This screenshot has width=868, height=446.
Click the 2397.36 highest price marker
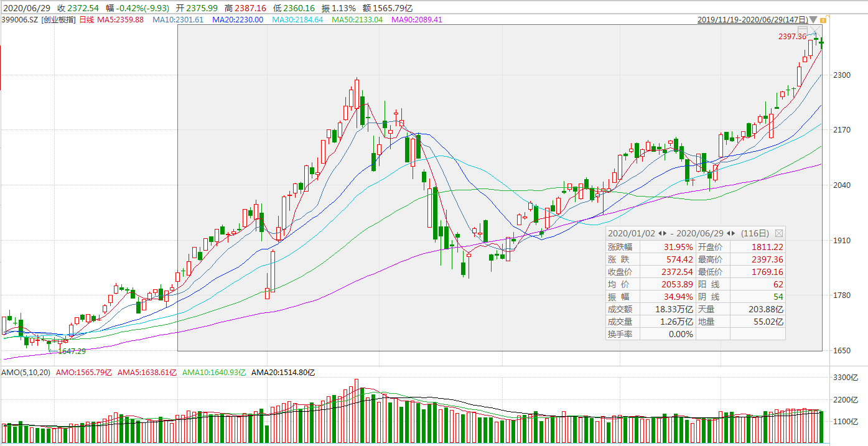point(791,37)
